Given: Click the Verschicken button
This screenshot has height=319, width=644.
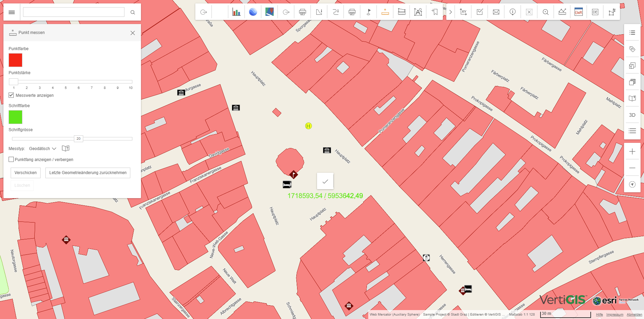Looking at the screenshot, I should (x=25, y=173).
